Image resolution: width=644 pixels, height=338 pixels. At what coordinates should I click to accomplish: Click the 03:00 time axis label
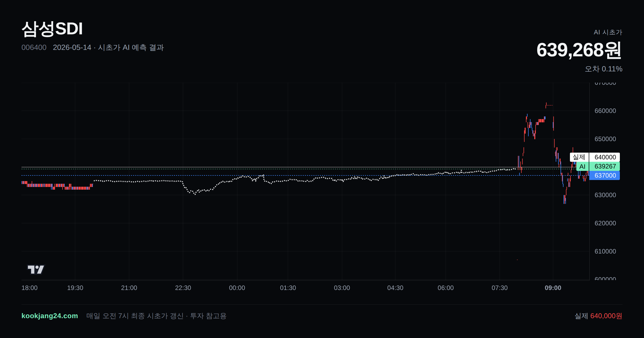pos(342,288)
